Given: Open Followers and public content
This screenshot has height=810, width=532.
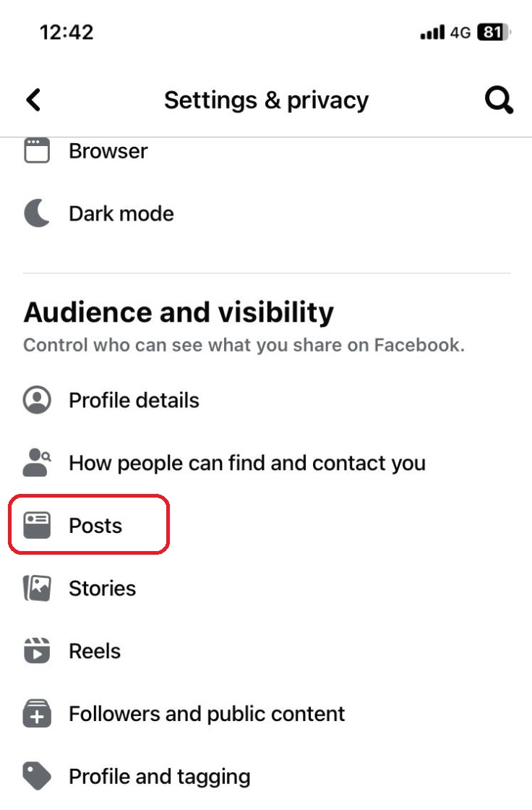Looking at the screenshot, I should pos(207,714).
